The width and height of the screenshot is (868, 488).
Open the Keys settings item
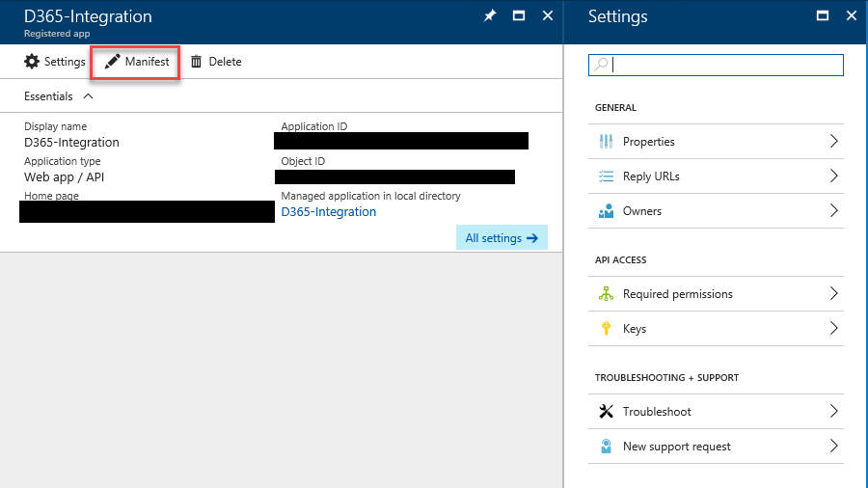pos(716,329)
